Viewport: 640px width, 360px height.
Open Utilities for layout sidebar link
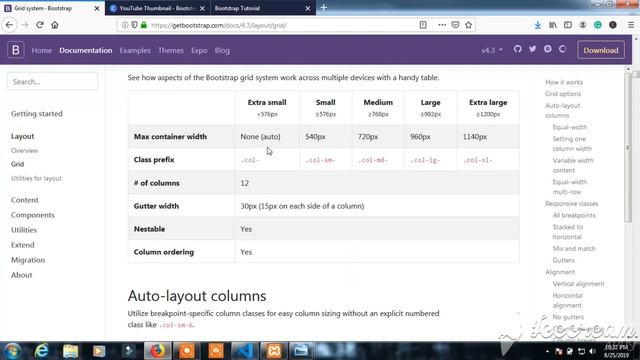point(36,178)
